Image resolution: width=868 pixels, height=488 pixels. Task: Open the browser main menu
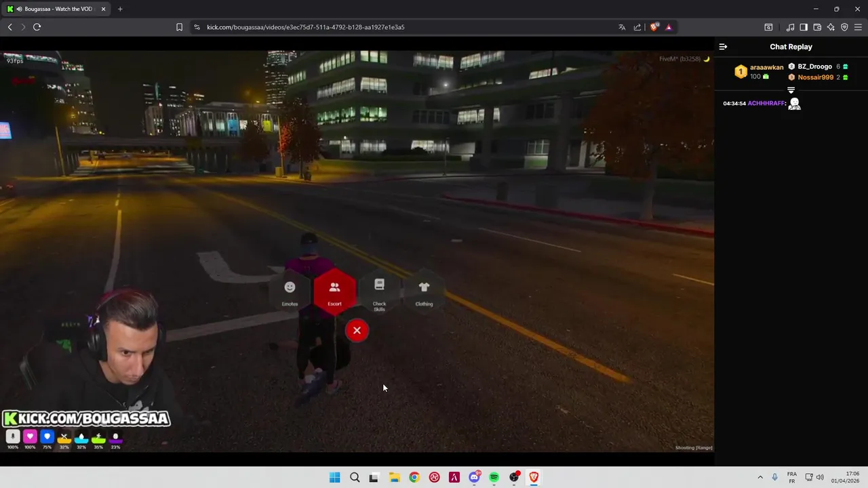click(858, 27)
